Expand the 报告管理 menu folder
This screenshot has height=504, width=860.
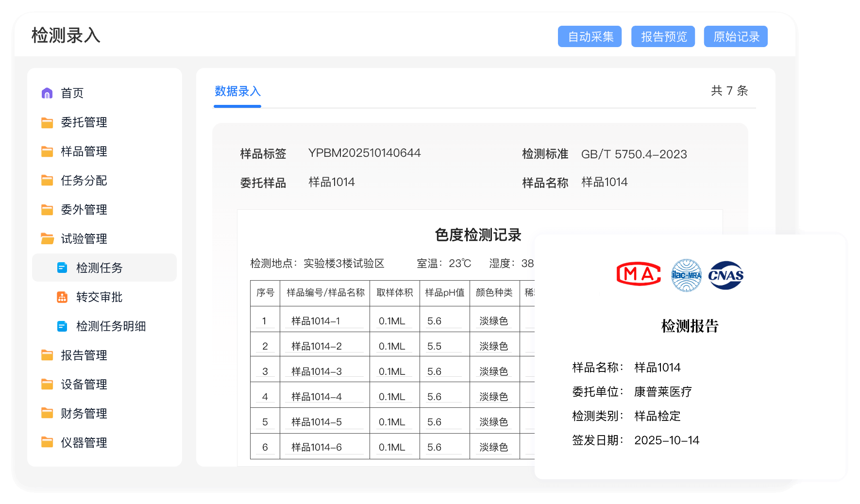(x=84, y=355)
